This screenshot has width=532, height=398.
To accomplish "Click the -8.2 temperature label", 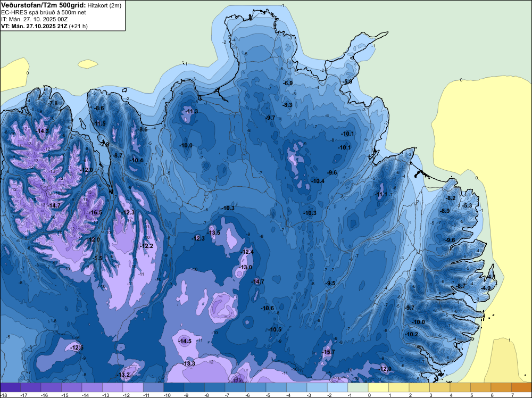I will (451, 198).
